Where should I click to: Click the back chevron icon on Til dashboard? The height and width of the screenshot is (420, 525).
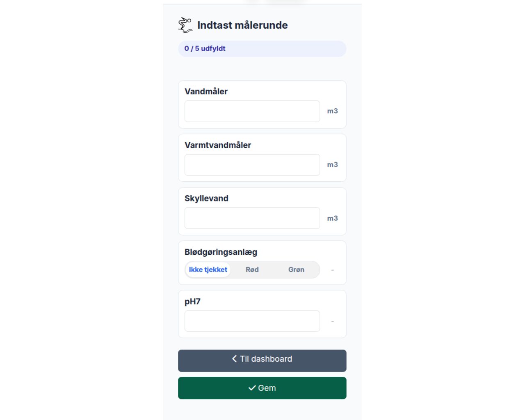pos(235,359)
